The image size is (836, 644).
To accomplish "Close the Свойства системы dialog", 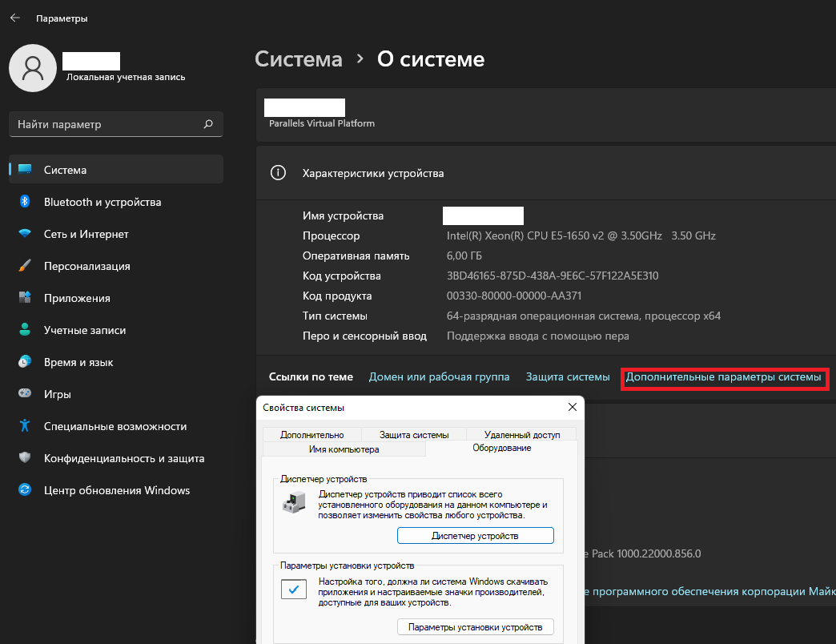I will (572, 407).
